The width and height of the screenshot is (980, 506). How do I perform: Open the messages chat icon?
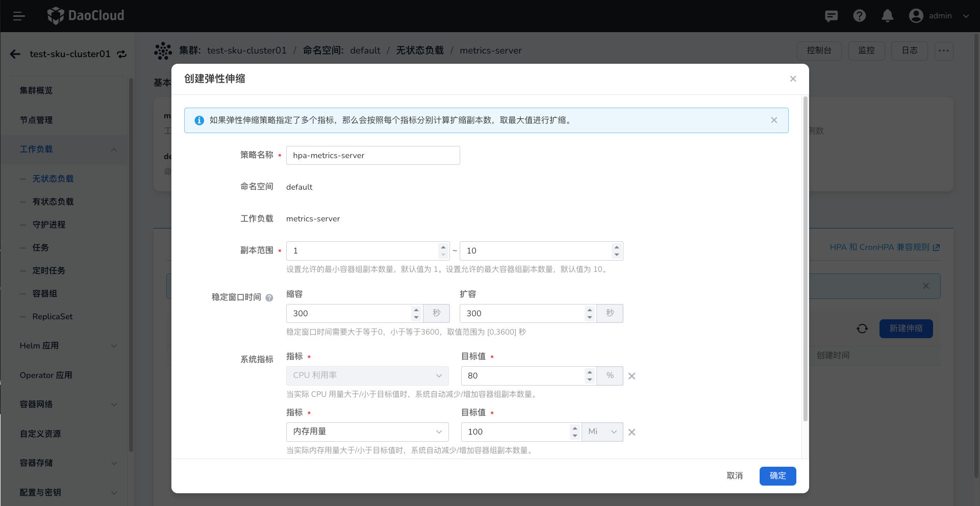point(832,16)
